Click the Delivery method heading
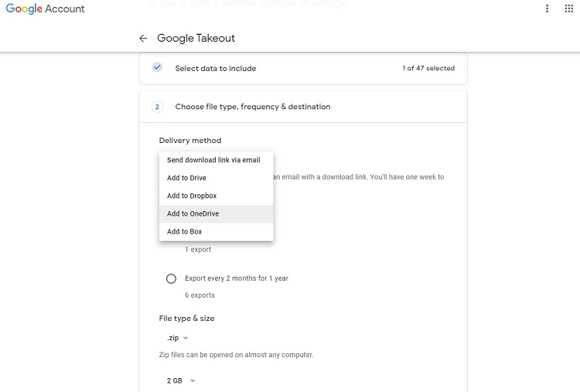The width and height of the screenshot is (580, 392). [190, 141]
